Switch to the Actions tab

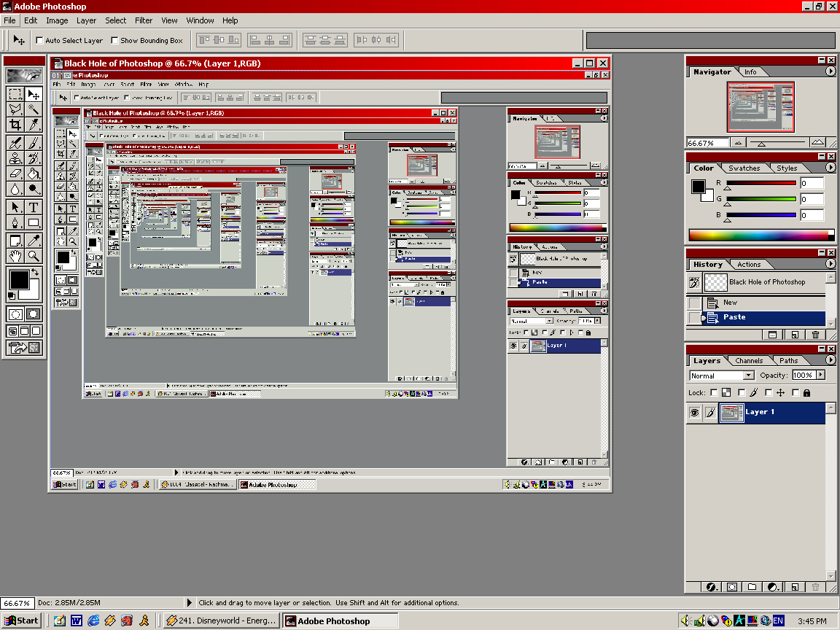(x=748, y=265)
